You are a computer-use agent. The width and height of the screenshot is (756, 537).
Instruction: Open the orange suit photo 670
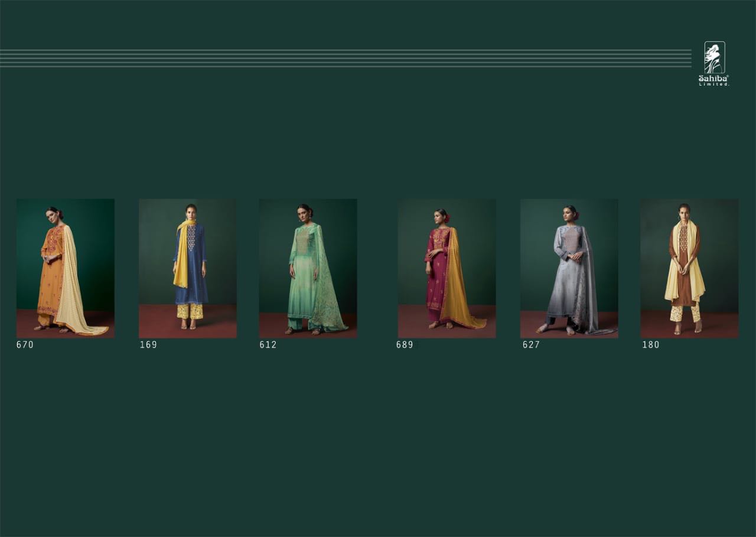tap(66, 268)
